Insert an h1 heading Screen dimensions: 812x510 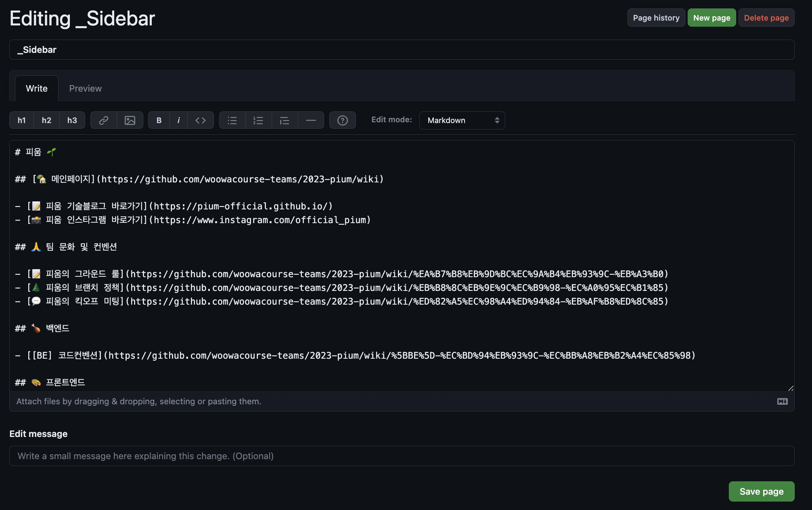point(22,120)
